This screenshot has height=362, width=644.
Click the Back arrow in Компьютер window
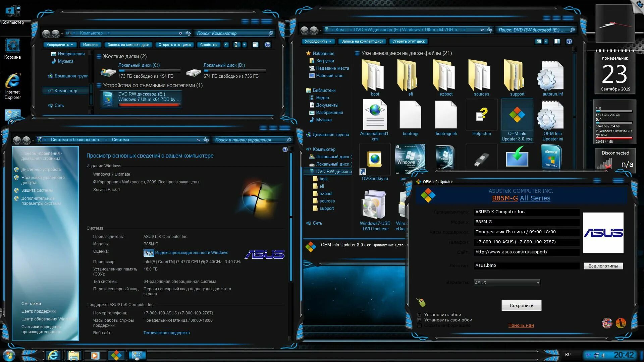click(46, 33)
